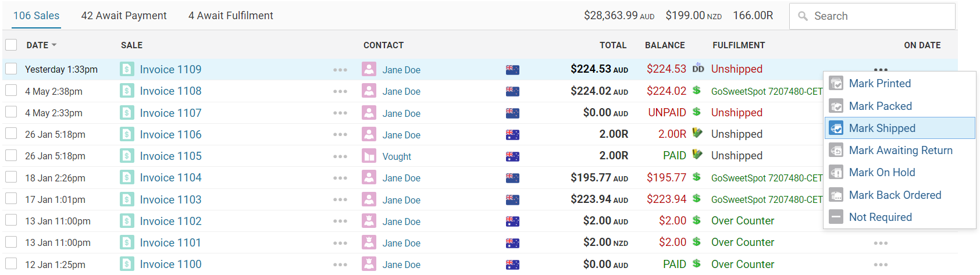Click the green dollar icon on Invoice 1107 row
The image size is (980, 275).
(697, 112)
